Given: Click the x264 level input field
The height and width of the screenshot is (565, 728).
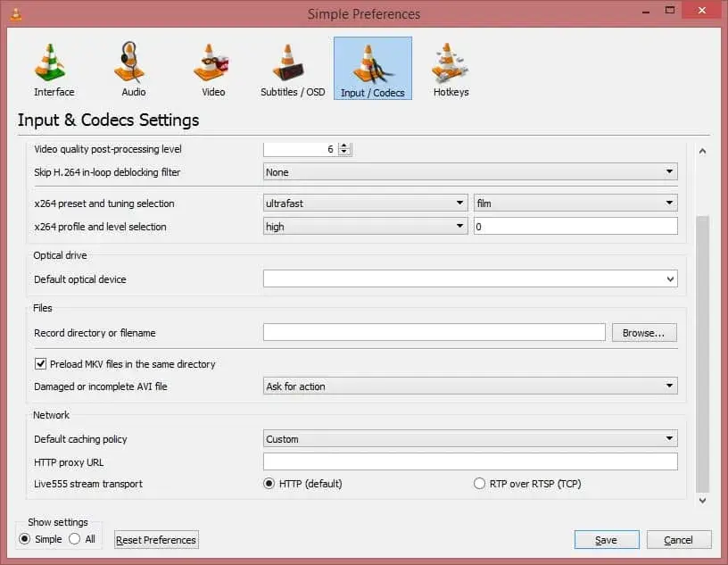Looking at the screenshot, I should [x=575, y=227].
